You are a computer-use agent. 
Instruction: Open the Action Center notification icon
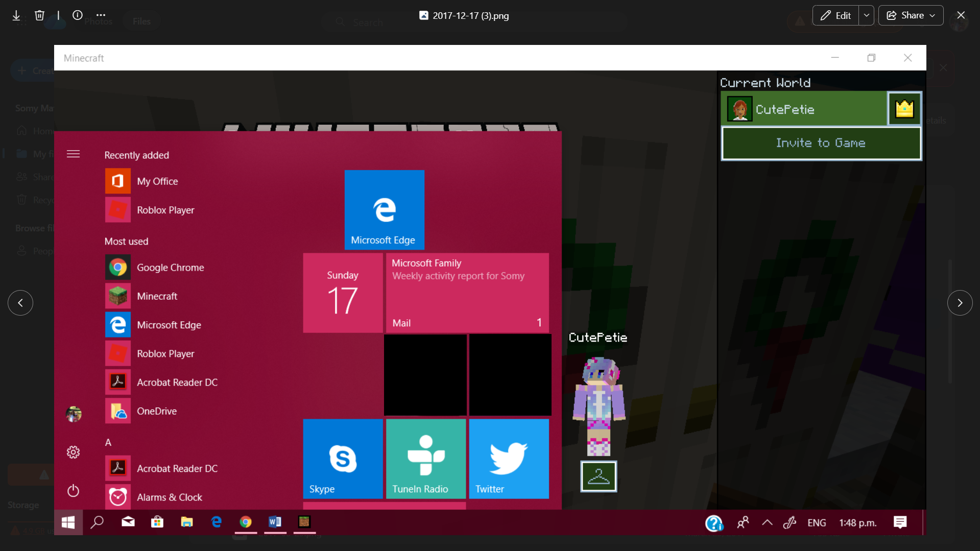click(900, 522)
